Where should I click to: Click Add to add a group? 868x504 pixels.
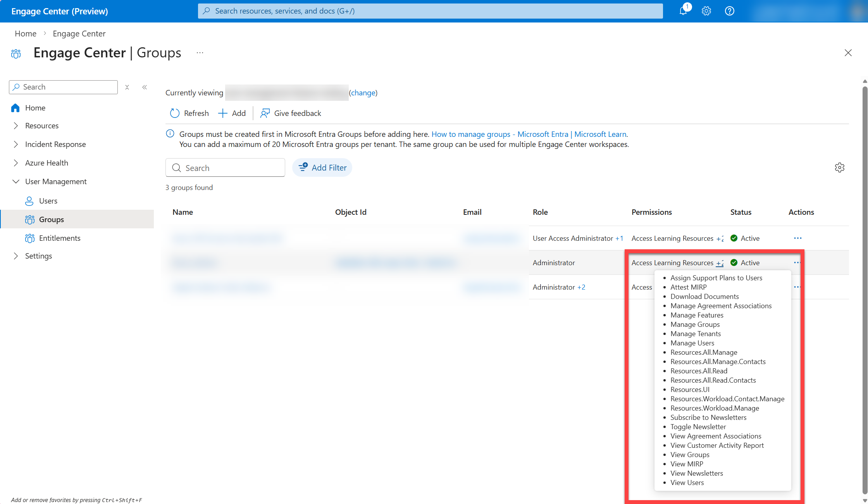(x=232, y=113)
